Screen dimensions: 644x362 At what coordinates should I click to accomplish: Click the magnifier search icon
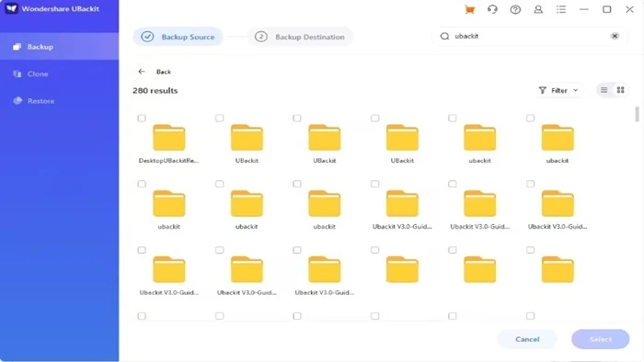(x=444, y=36)
